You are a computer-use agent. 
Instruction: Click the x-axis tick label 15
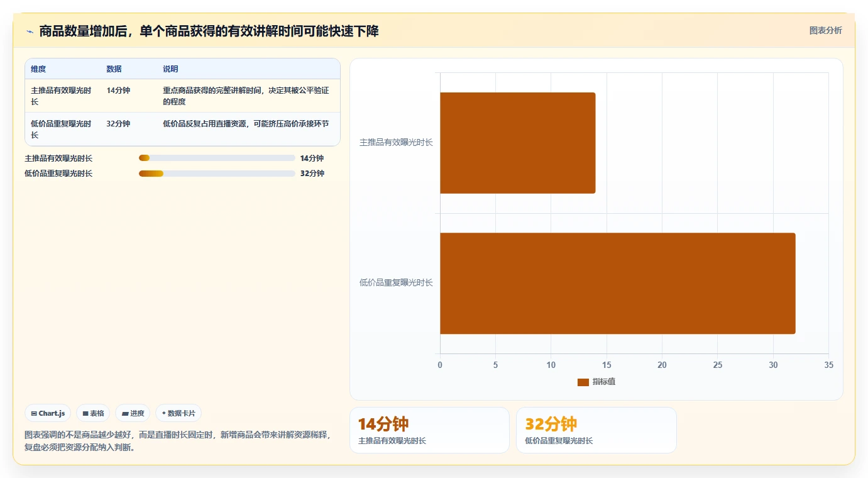(607, 365)
